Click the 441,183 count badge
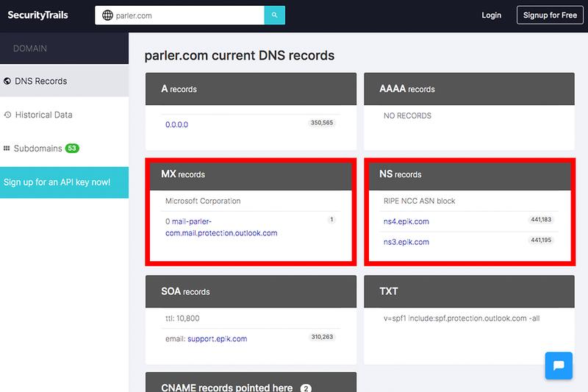588x392 pixels. [x=541, y=219]
